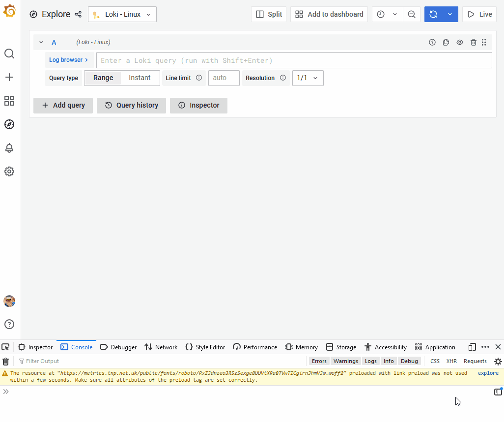Toggle Debug console filter
504x422 pixels.
(409, 361)
